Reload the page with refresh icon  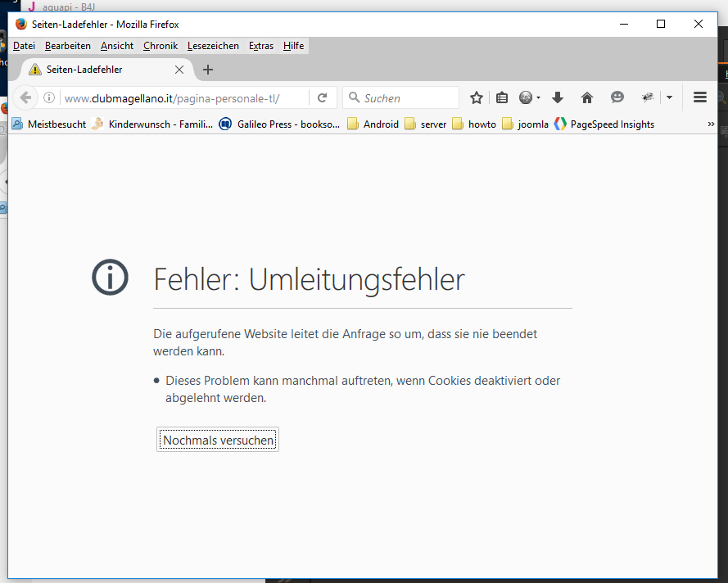coord(322,98)
